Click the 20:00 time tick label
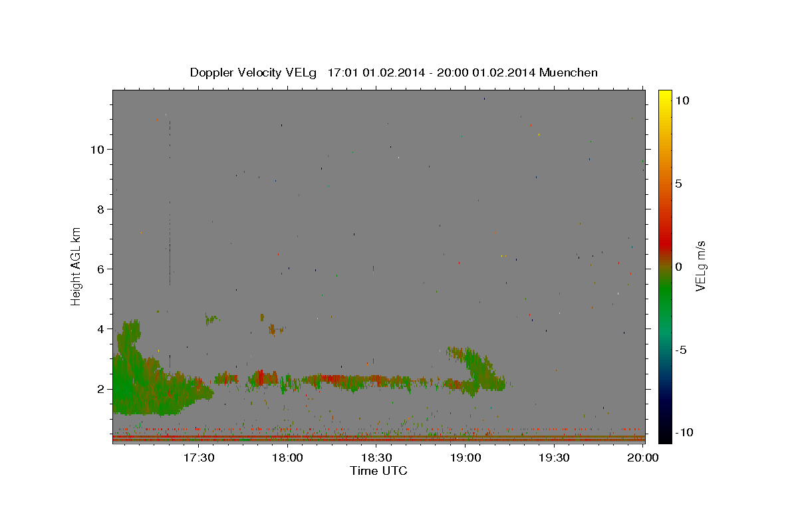798x532 pixels. [x=643, y=458]
